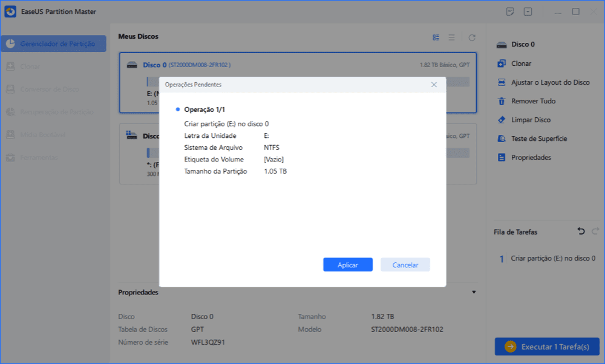Collapse the Propriedades panel arrow
The height and width of the screenshot is (364, 605).
[473, 292]
